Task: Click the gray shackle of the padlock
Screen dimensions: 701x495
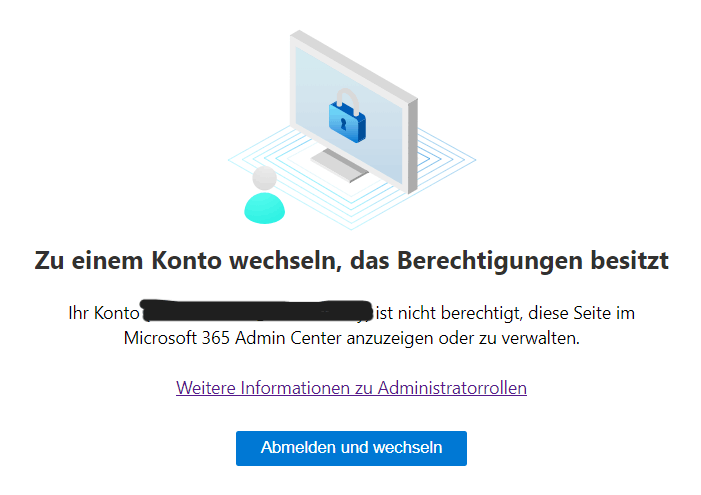Action: click(348, 100)
